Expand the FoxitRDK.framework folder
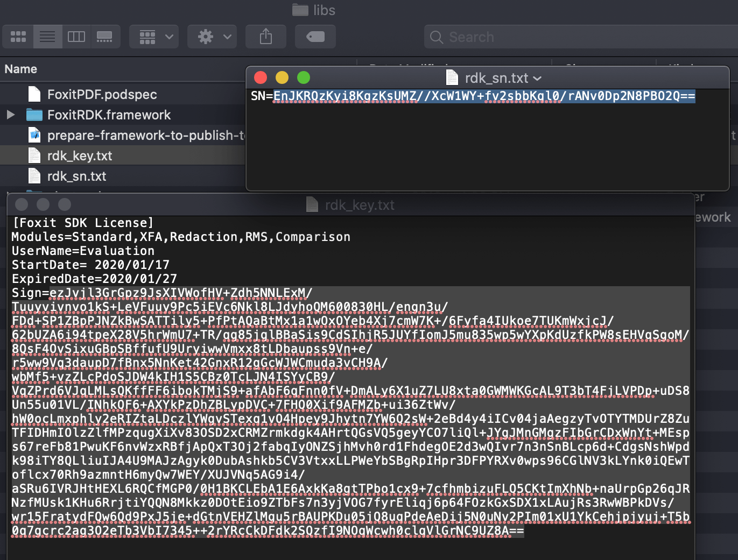Image resolution: width=738 pixels, height=560 pixels. click(10, 115)
